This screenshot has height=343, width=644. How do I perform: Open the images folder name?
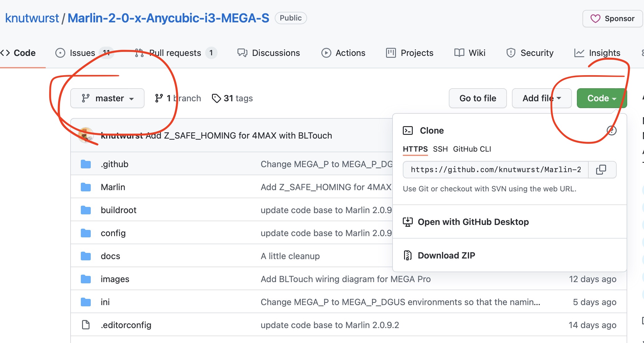[115, 279]
